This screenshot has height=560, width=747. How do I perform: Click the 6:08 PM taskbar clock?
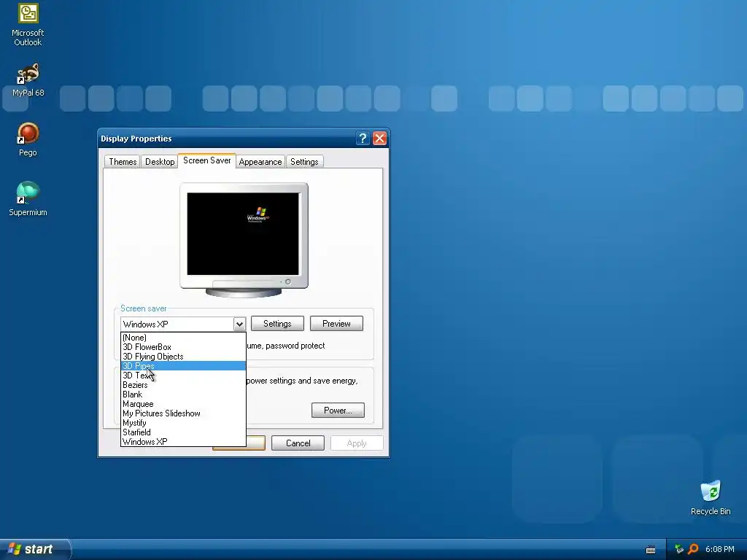[x=719, y=549]
